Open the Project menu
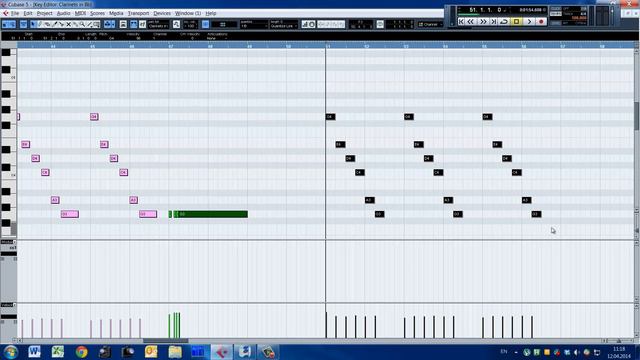The height and width of the screenshot is (360, 640). 44,13
